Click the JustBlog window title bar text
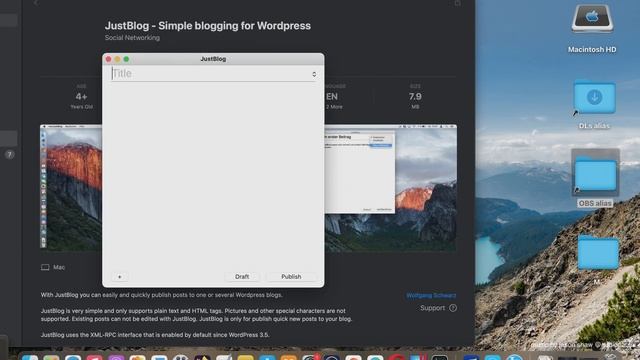This screenshot has width=640, height=360. [213, 59]
